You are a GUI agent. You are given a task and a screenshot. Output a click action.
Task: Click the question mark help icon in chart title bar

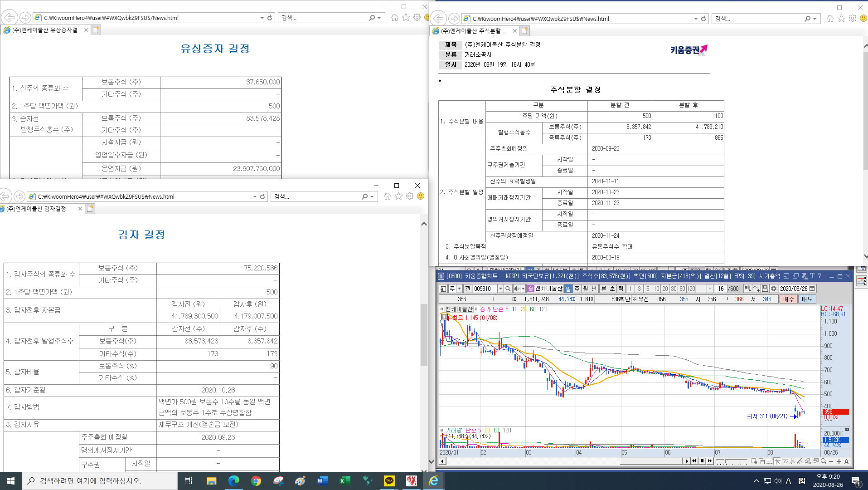(819, 276)
